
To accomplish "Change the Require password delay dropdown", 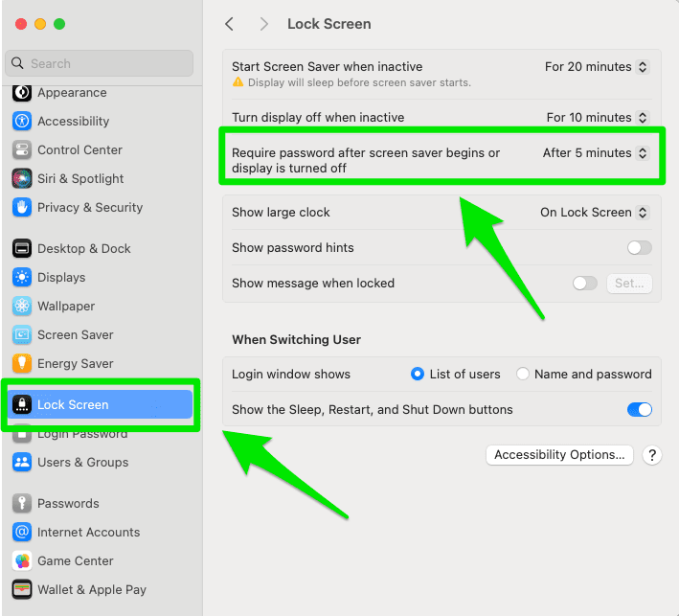I will pos(596,153).
